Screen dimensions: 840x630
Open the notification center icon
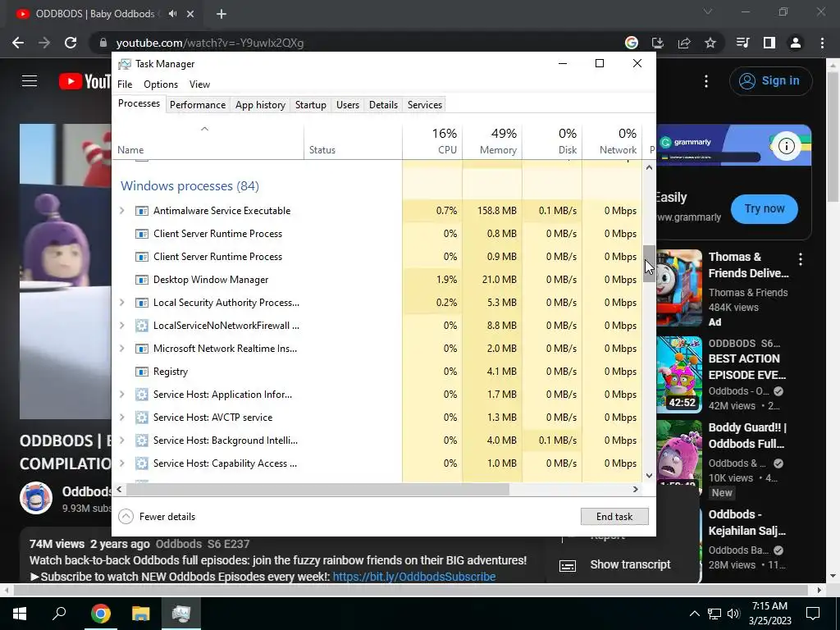(x=813, y=614)
